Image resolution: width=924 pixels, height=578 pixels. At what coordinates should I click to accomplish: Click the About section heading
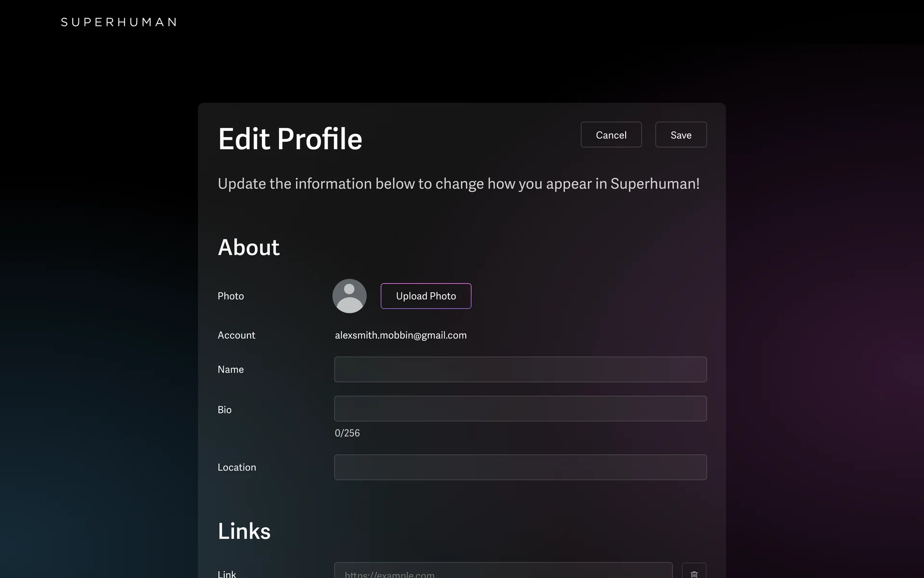point(248,248)
